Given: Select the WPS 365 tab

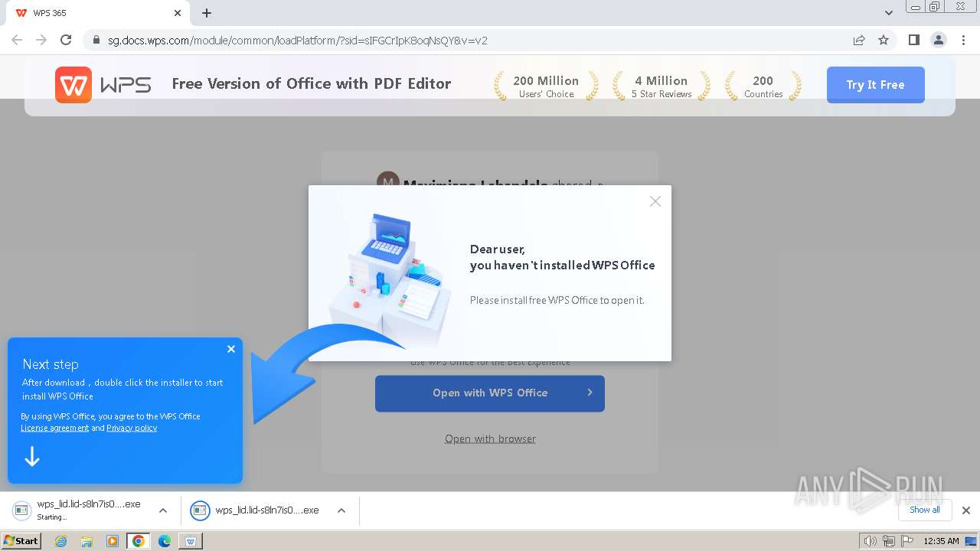Looking at the screenshot, I should tap(97, 13).
